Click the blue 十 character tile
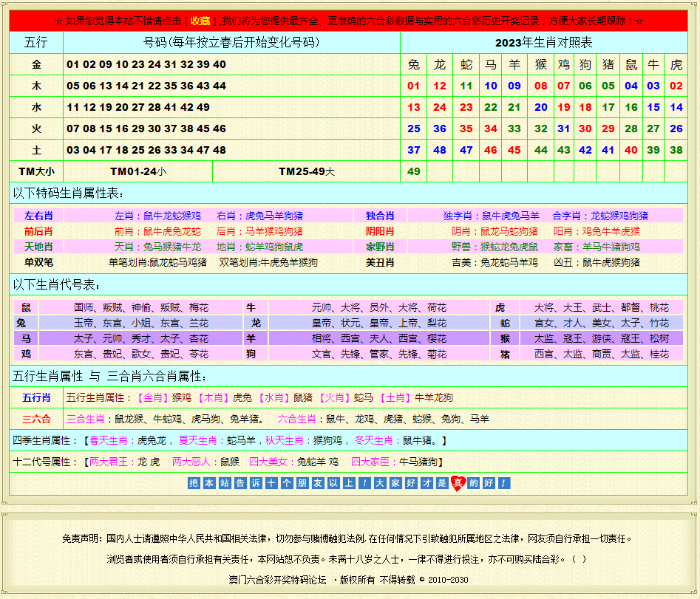The height and width of the screenshot is (599, 700). pyautogui.click(x=271, y=483)
